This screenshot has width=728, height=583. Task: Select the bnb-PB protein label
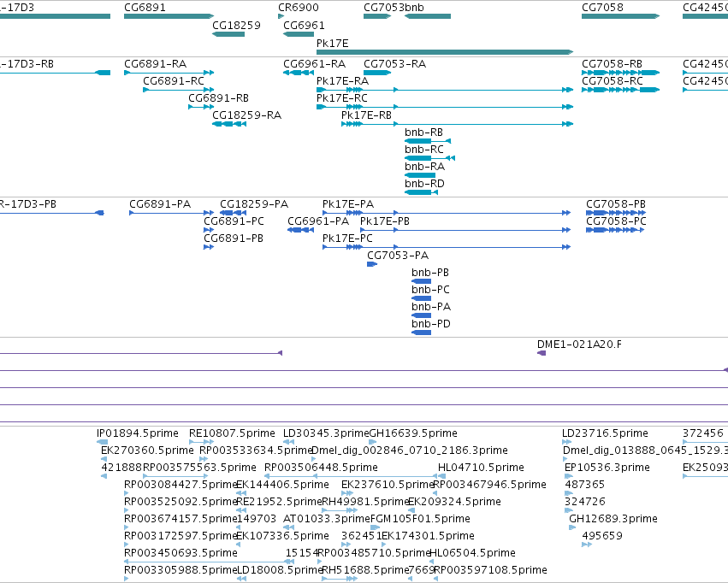[430, 274]
